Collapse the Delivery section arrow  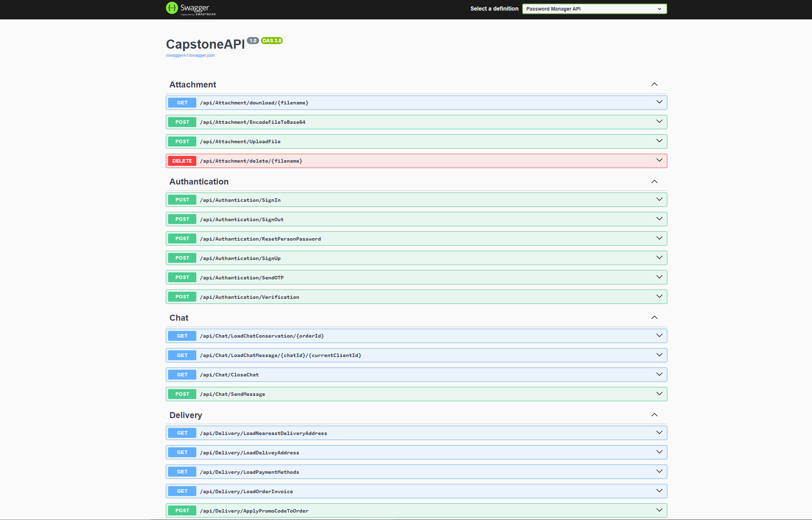coord(654,415)
